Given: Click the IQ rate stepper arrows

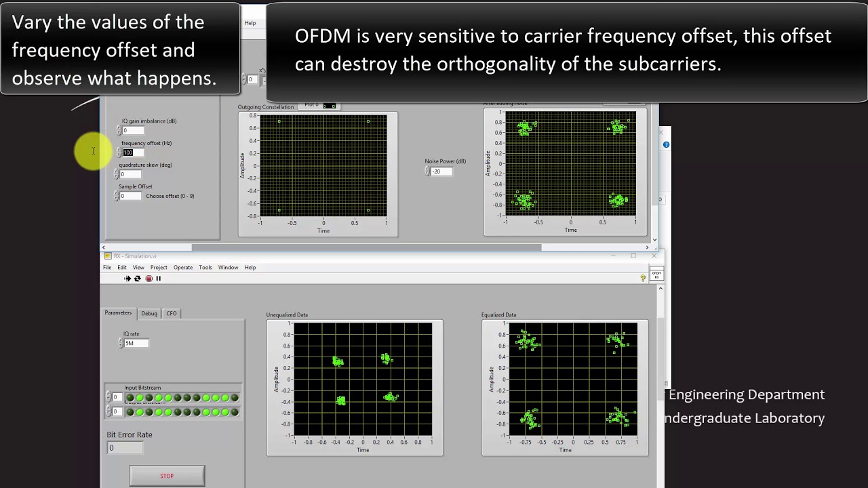Looking at the screenshot, I should [x=121, y=343].
